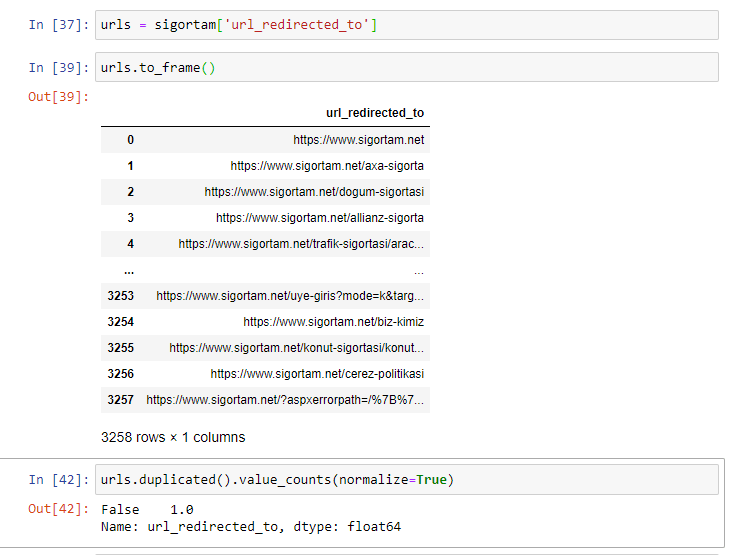Click row index 4

tap(131, 244)
